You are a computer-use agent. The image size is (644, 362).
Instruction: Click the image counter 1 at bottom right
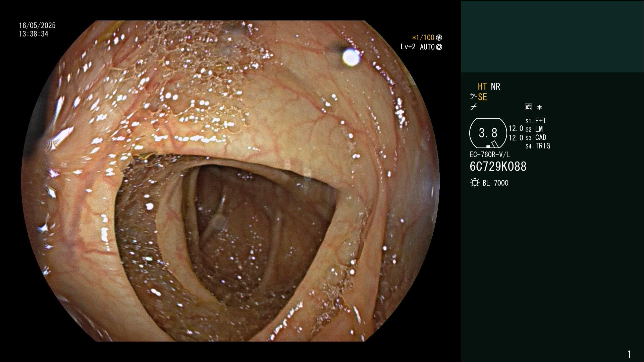(629, 354)
